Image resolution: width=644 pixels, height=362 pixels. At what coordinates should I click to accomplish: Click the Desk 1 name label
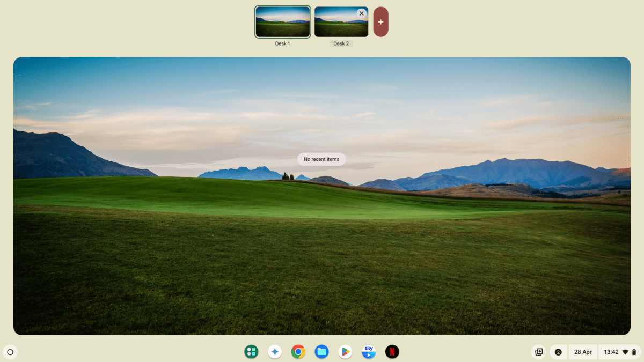pyautogui.click(x=282, y=43)
